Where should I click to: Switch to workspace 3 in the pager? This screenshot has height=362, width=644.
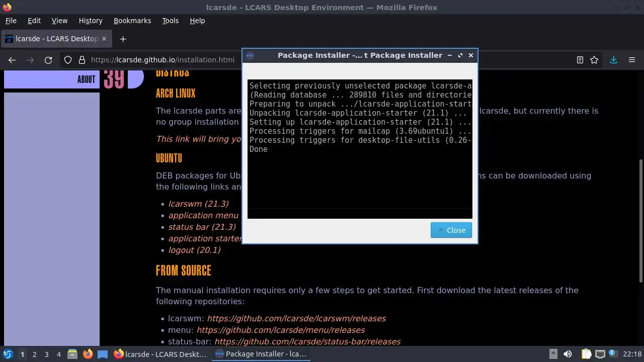46,354
